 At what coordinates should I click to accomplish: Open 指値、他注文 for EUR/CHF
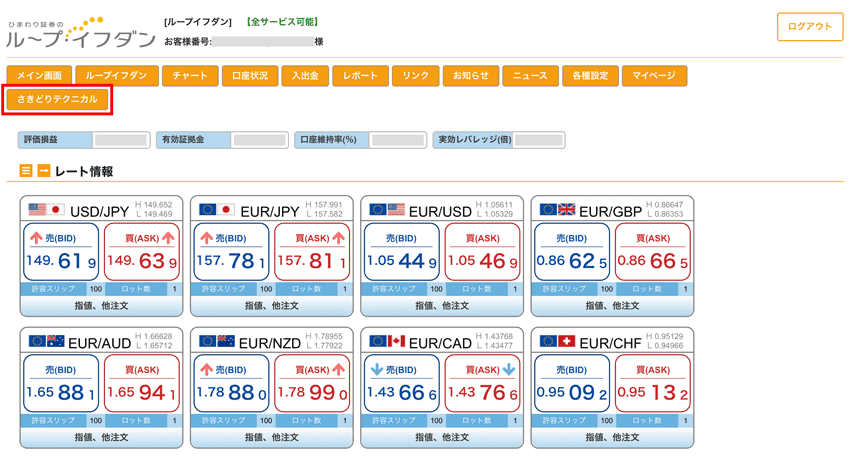pos(612,437)
